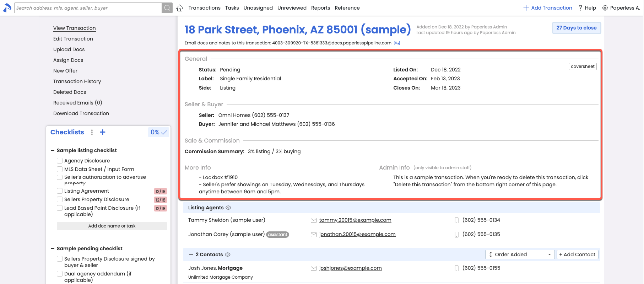This screenshot has width=644, height=284.
Task: Click the phone icon beside (602) 555-0135
Action: pos(457,235)
